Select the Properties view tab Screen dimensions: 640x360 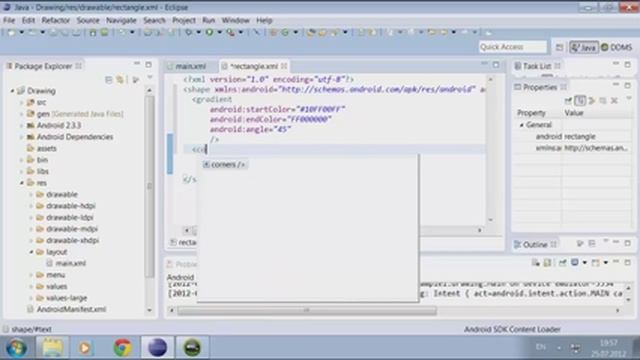[540, 87]
